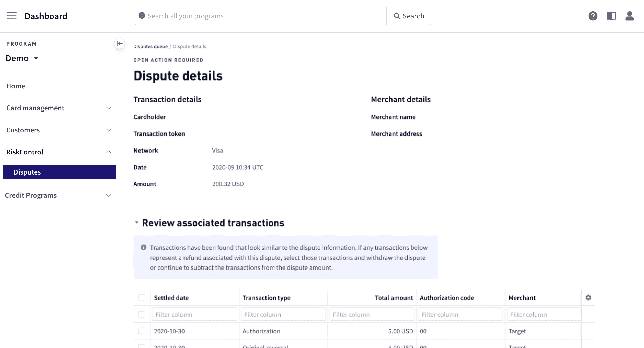Viewport: 644px width, 348px height.
Task: Select Disputes in the sidebar
Action: click(27, 172)
